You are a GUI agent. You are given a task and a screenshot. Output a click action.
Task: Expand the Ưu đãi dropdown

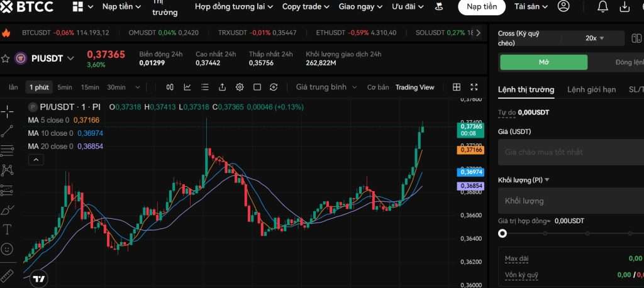(x=409, y=6)
